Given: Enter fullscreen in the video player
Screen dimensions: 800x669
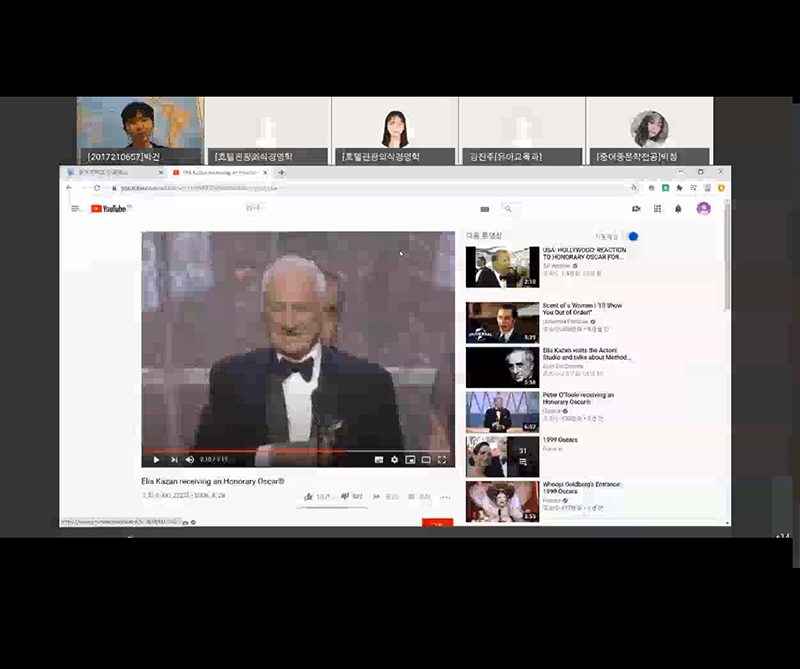Looking at the screenshot, I should pyautogui.click(x=442, y=460).
